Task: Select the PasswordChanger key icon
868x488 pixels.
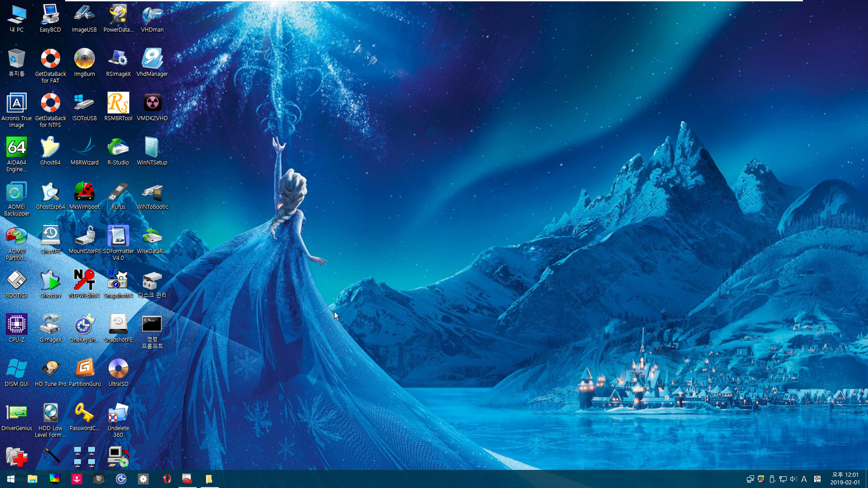Action: point(84,417)
